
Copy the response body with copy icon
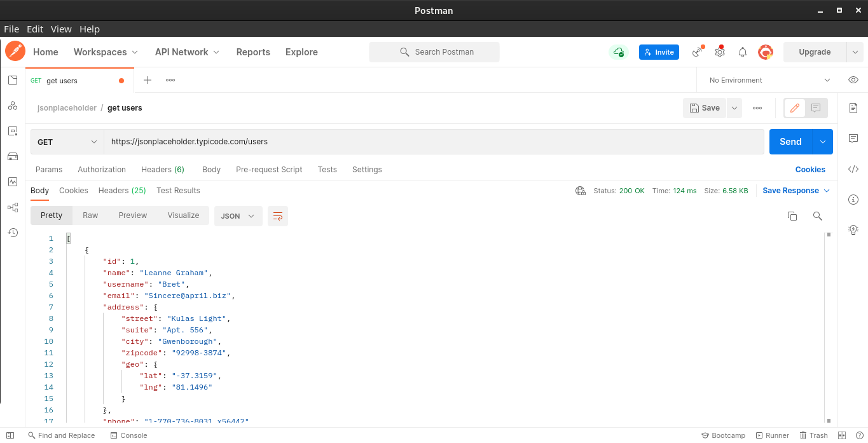(792, 216)
